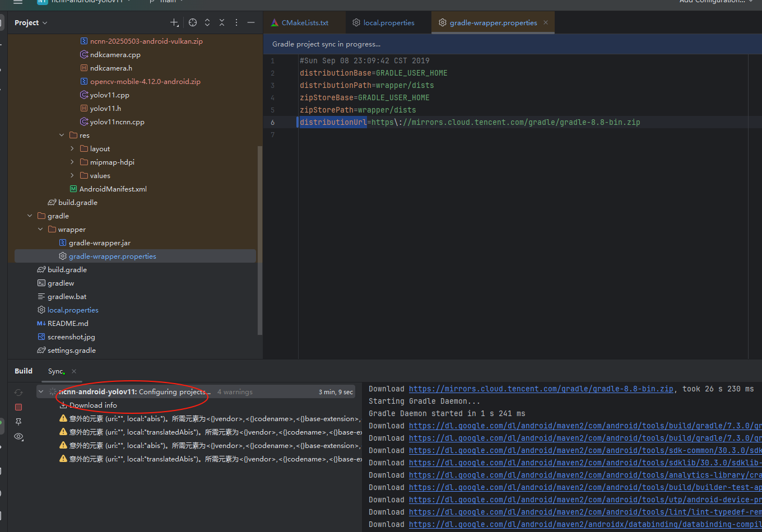
Task: Select root-level build.gradle below wrapper folder
Action: (67, 270)
